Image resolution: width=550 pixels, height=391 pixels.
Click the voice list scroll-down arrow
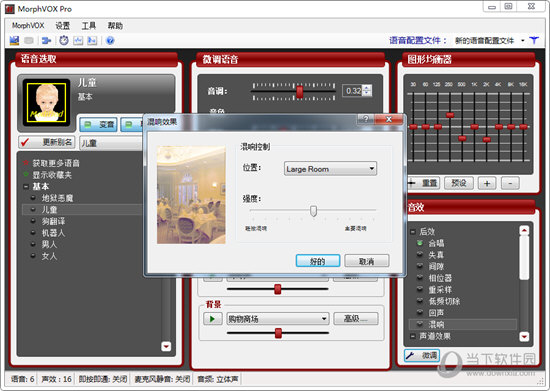[x=166, y=346]
